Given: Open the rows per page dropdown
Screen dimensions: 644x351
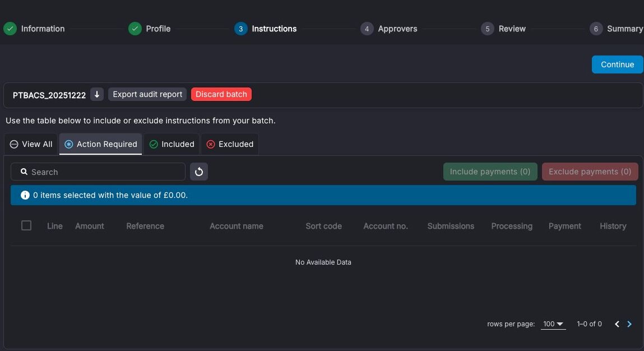Looking at the screenshot, I should click(x=553, y=324).
